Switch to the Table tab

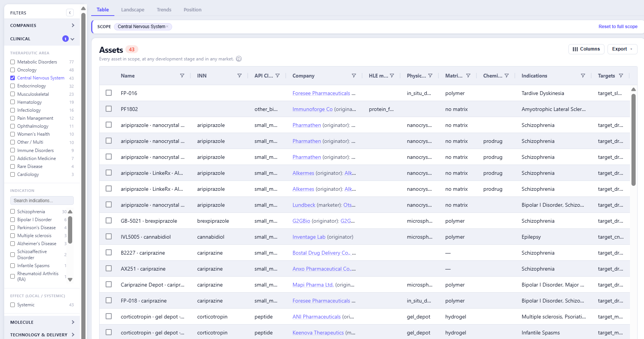coord(103,10)
